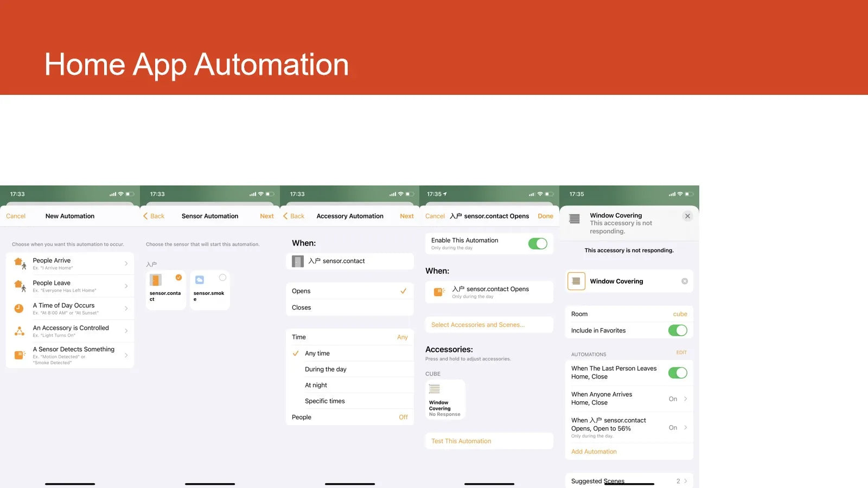Select the sensor.contact door tile
Viewport: 868px width, 488px height.
click(165, 290)
